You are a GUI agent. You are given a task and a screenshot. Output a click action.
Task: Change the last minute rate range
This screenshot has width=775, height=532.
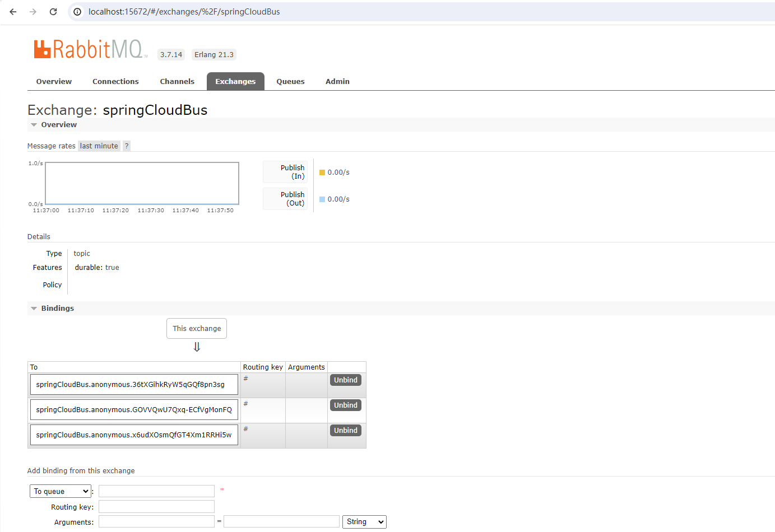(99, 146)
